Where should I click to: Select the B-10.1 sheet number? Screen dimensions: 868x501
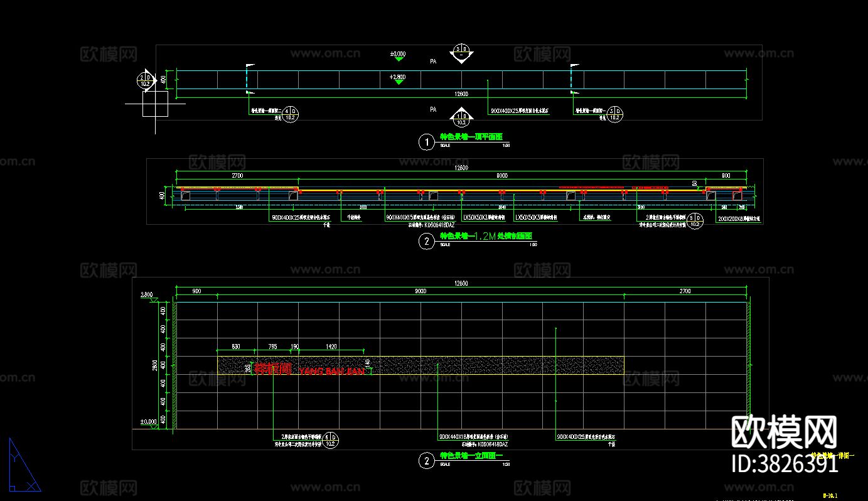point(830,496)
